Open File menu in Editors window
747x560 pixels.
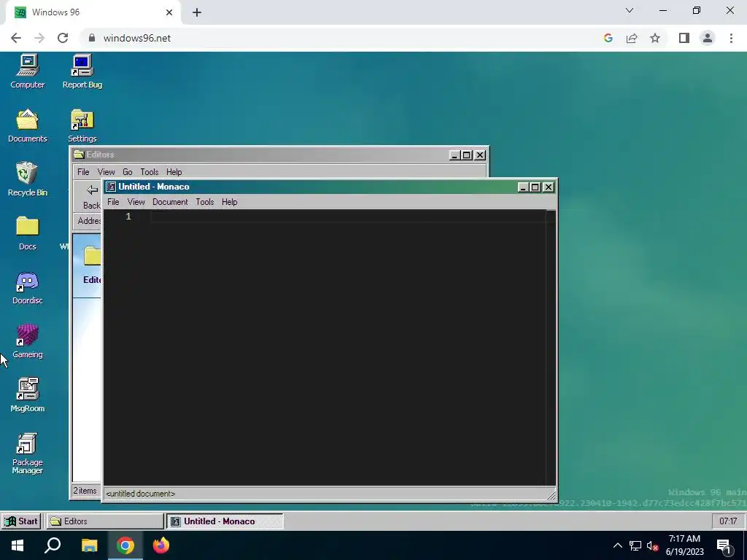click(83, 172)
